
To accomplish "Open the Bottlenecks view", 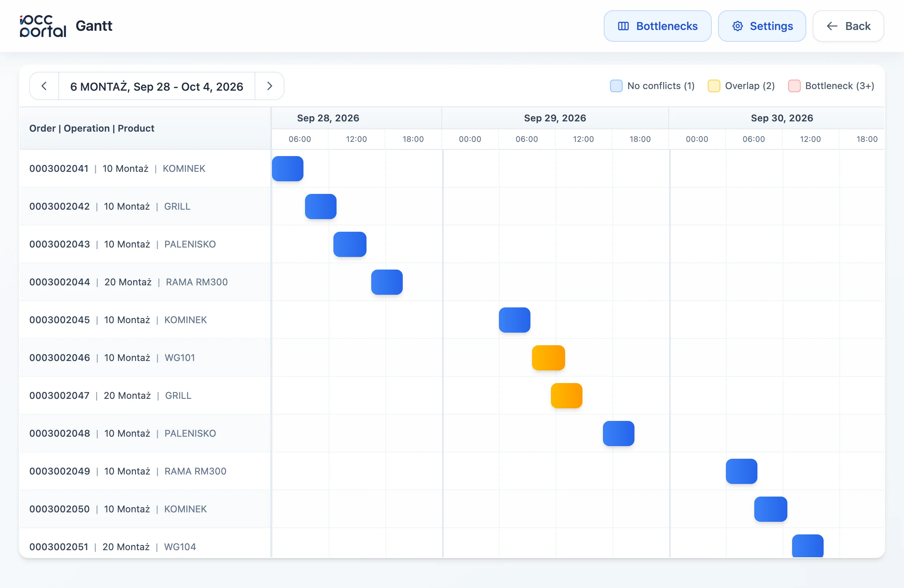I will 657,26.
